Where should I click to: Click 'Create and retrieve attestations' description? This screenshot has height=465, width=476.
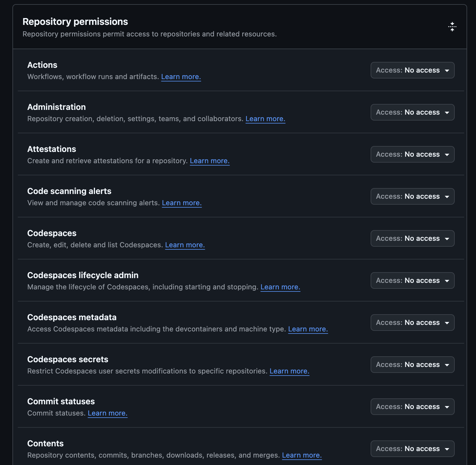point(107,161)
